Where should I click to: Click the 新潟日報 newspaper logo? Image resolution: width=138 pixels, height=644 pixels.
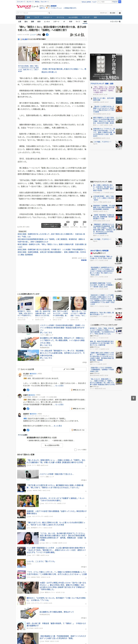click(77, 35)
